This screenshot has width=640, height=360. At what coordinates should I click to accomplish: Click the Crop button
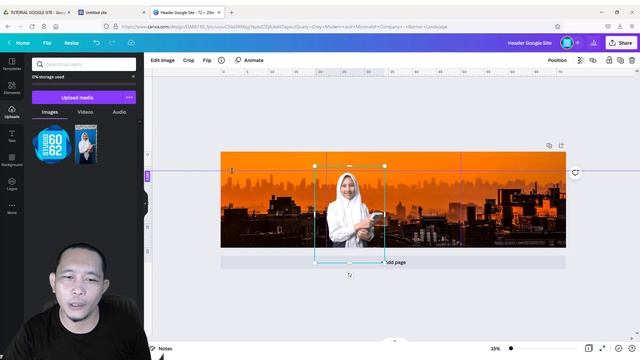[188, 60]
